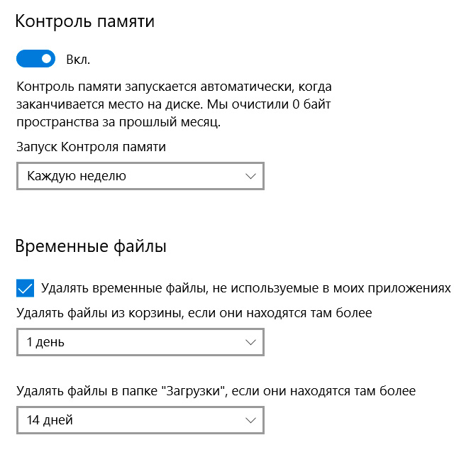Click the "14 дней" value text
Viewport: 476px width, 462px height.
click(50, 420)
